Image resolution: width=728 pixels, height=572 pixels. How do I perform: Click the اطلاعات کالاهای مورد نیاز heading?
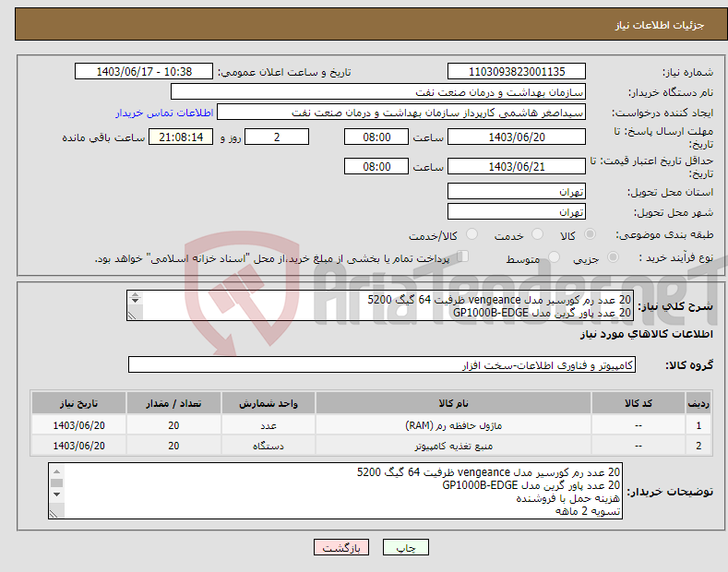[x=646, y=334]
